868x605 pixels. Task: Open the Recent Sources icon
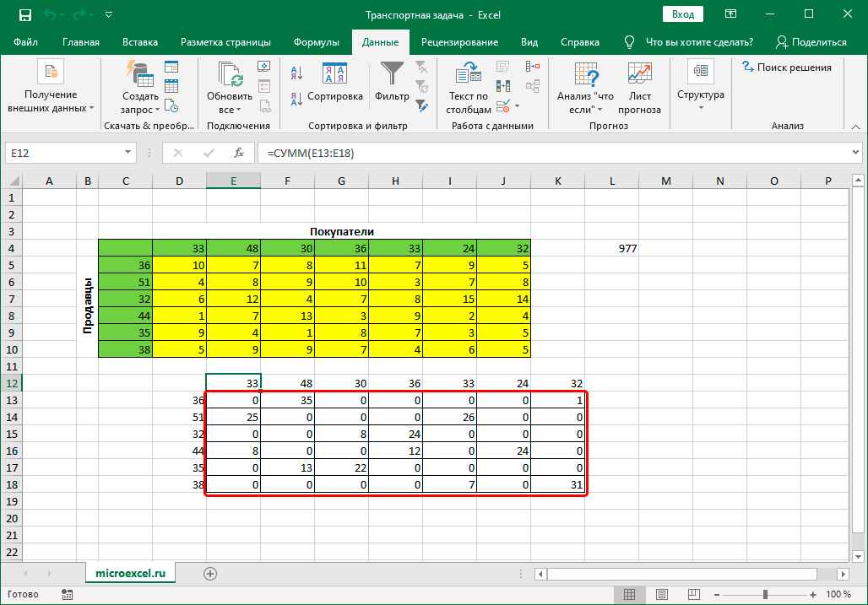point(171,105)
